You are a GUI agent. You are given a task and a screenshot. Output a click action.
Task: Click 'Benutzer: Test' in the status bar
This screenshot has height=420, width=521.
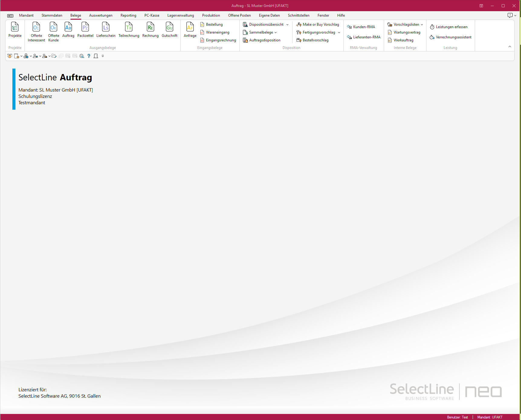pos(458,417)
